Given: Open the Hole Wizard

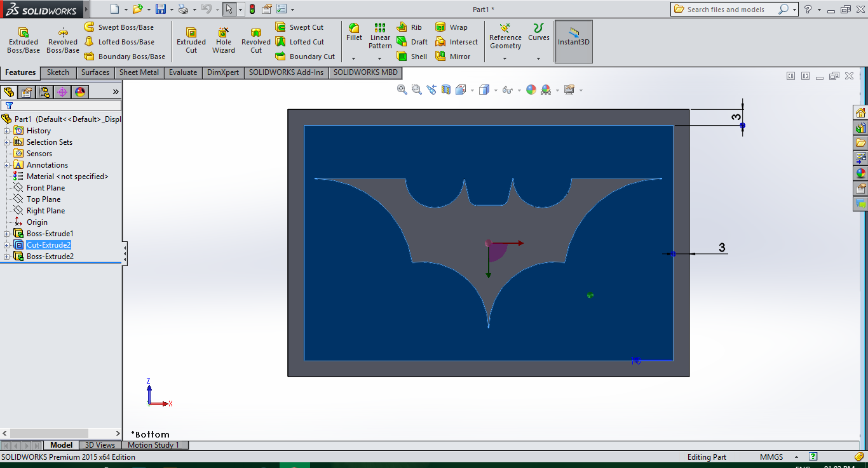Looking at the screenshot, I should pos(224,41).
